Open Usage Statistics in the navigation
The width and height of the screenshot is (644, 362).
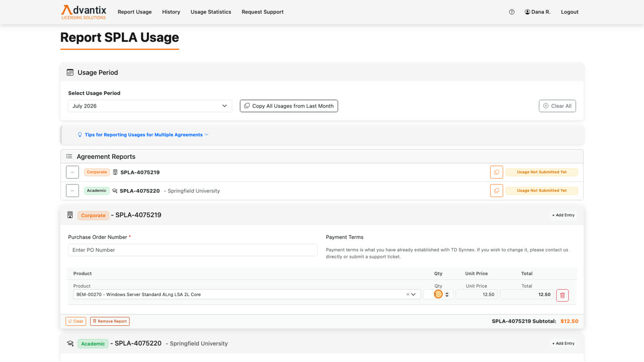[x=211, y=12]
